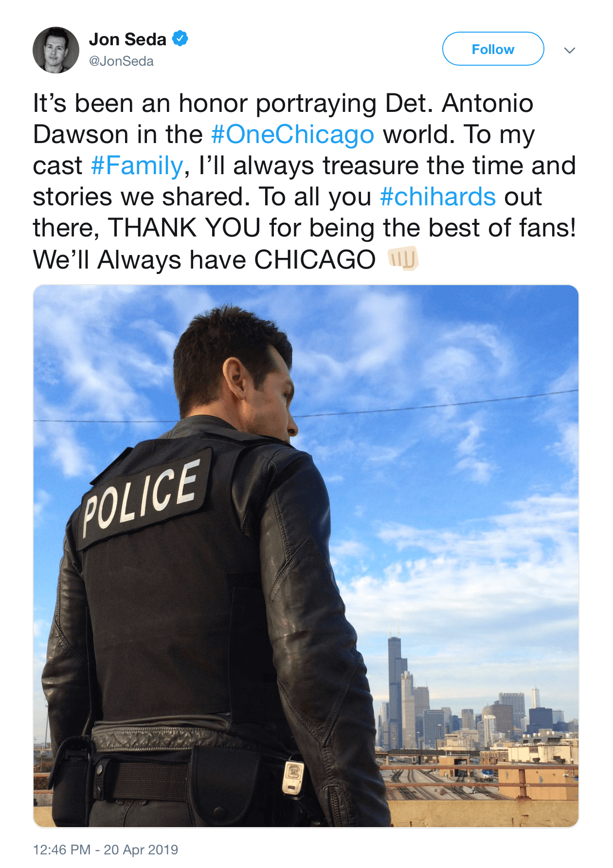Open the #OneChicago hashtag
Image resolution: width=613 pixels, height=868 pixels.
coord(293,134)
